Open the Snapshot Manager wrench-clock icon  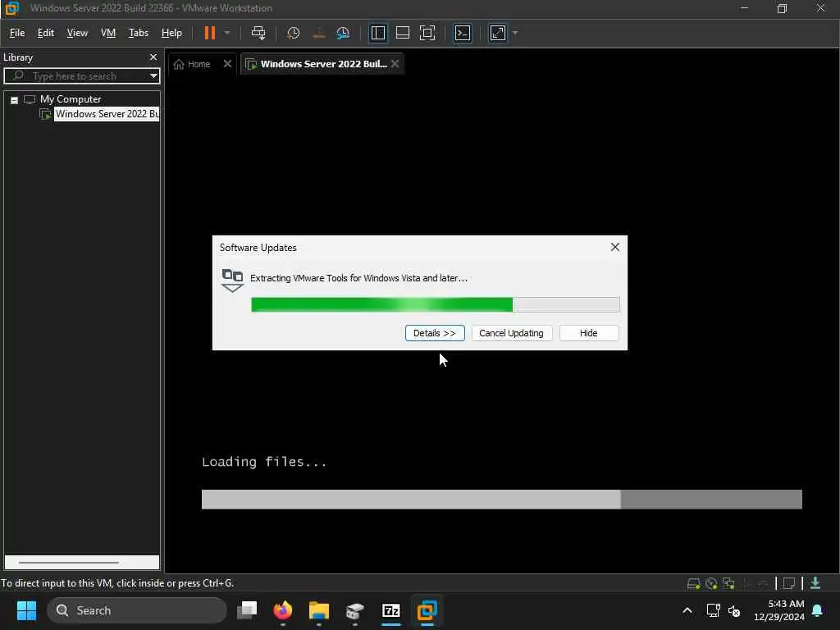coord(343,33)
